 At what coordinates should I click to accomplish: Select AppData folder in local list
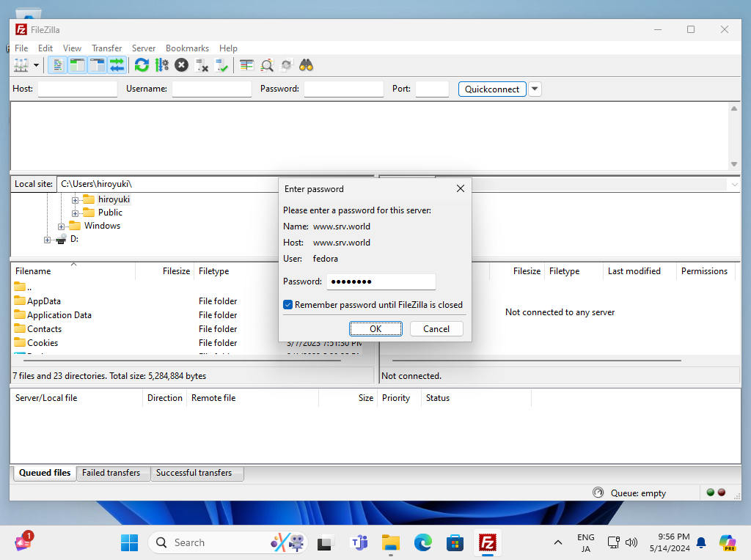(x=44, y=301)
